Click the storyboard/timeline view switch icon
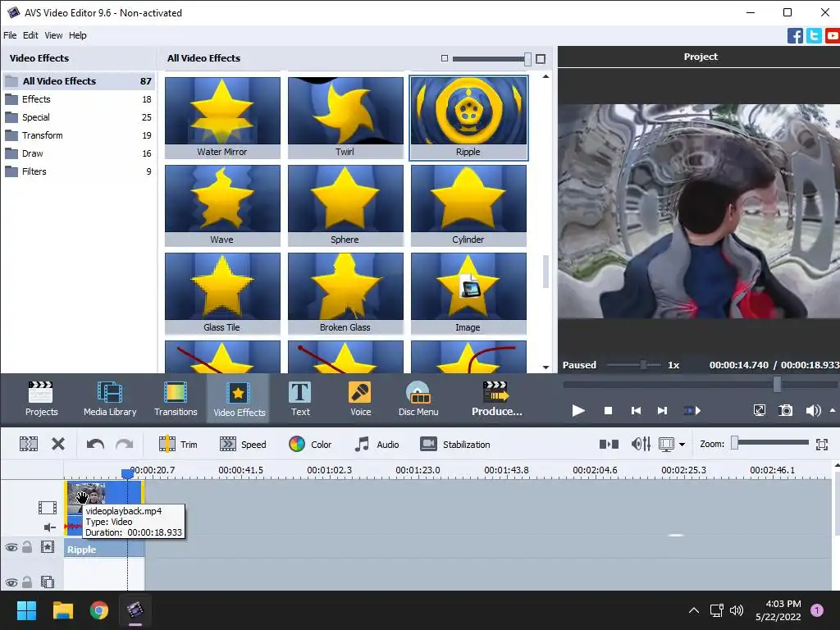 (x=609, y=444)
